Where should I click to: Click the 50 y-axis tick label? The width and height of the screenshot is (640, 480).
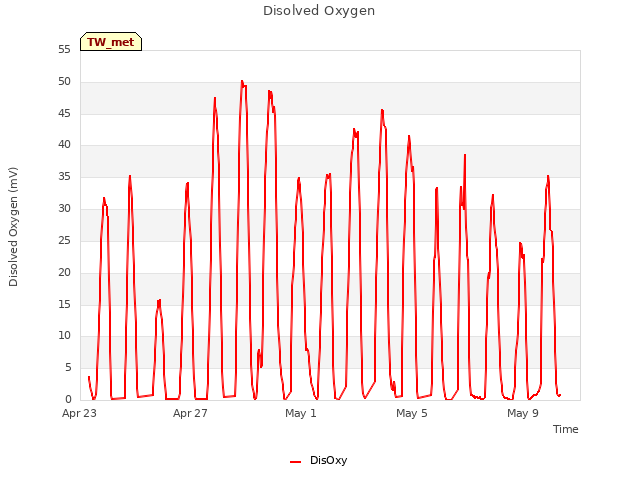pyautogui.click(x=64, y=82)
